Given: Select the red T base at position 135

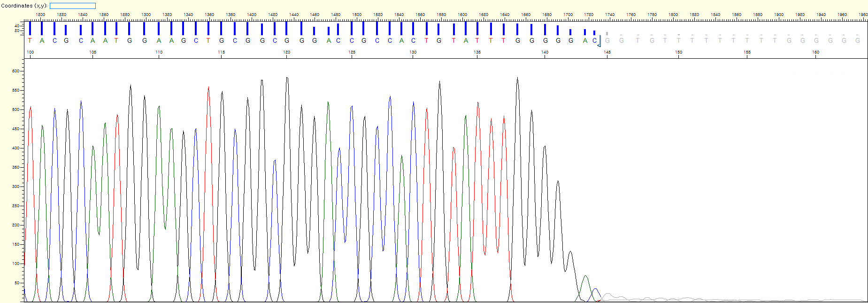Looking at the screenshot, I should (x=477, y=41).
